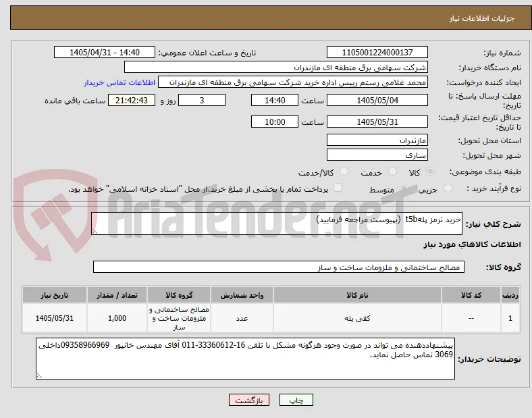This screenshot has width=532, height=418.
Task: Click the تاریخ نیاز column header
Action: click(x=54, y=295)
